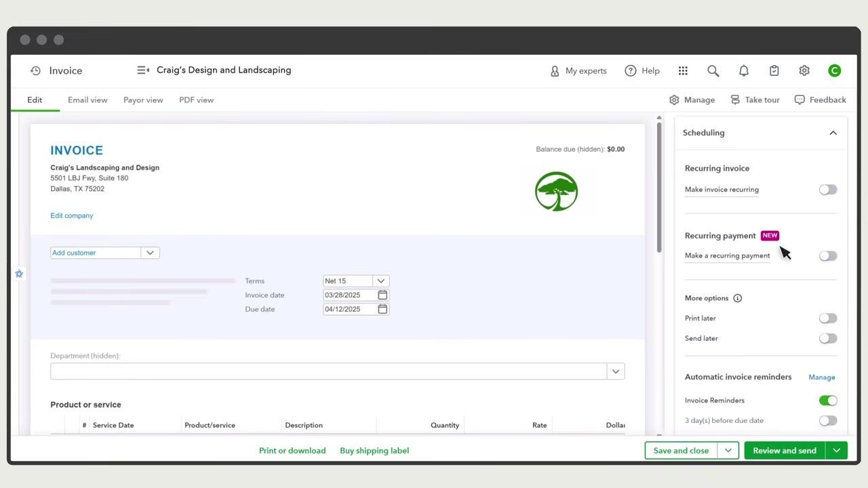868x488 pixels.
Task: Enable 3 day(s) before due date toggle
Action: [x=828, y=420]
